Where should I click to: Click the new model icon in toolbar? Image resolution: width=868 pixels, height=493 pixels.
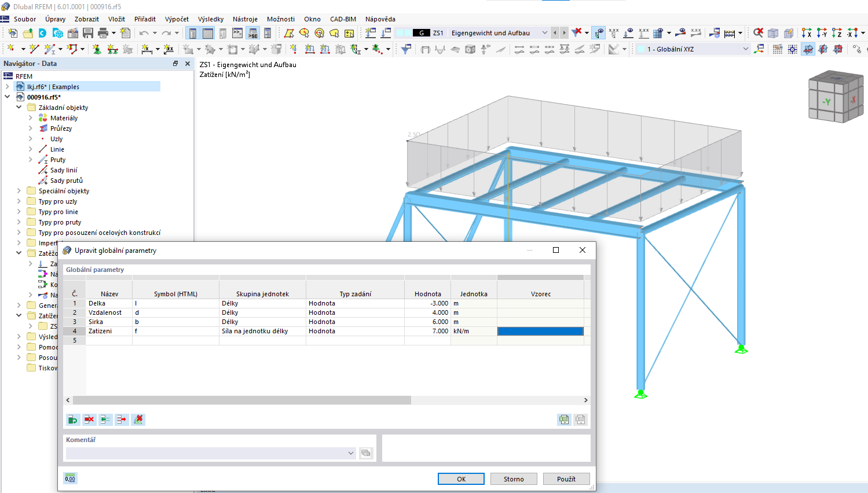click(12, 33)
